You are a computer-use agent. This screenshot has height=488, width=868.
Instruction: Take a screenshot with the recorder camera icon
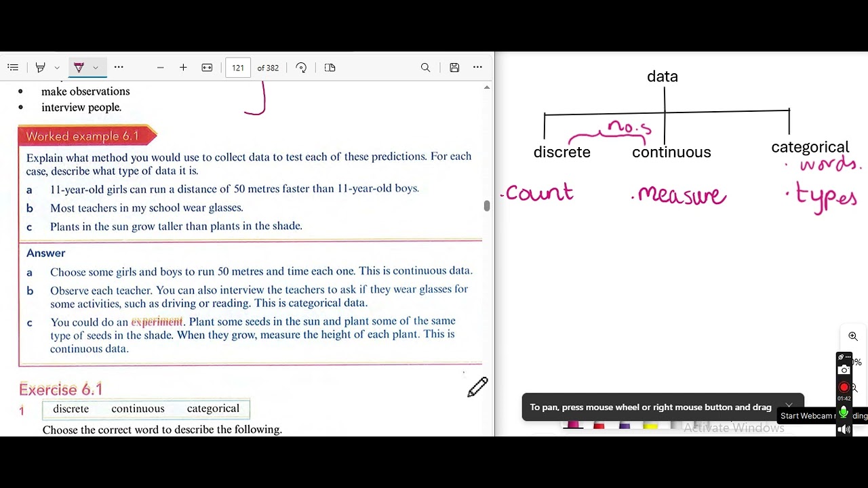click(844, 369)
